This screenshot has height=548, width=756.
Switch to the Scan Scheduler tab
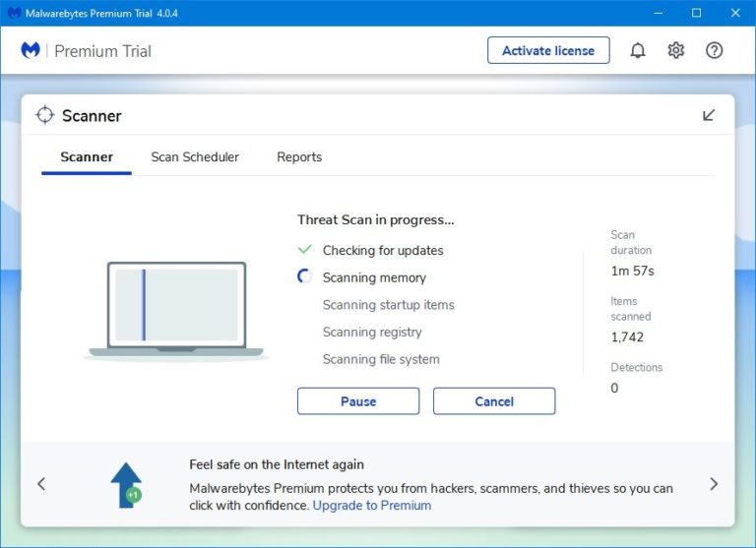(195, 157)
